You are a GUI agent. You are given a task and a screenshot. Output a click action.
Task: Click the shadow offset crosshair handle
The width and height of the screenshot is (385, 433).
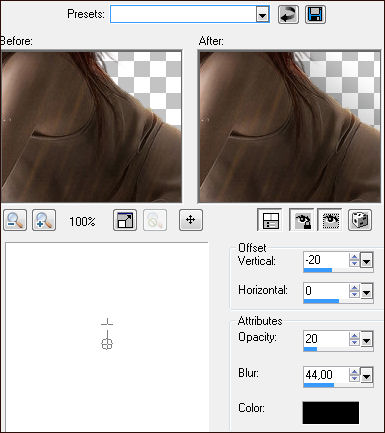click(107, 344)
